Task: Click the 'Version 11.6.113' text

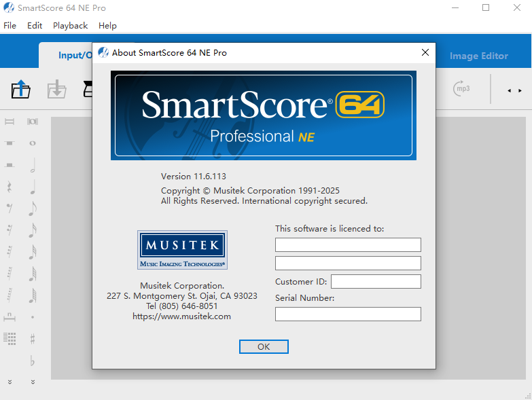Action: (194, 177)
